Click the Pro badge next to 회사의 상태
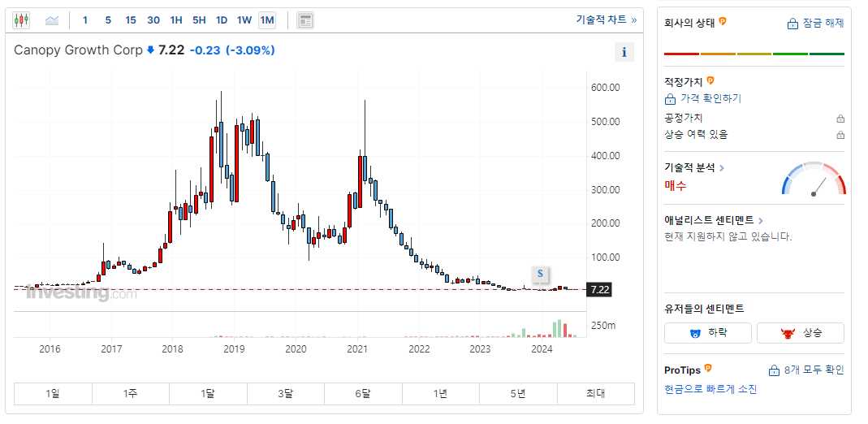The height and width of the screenshot is (424, 868). click(x=723, y=22)
